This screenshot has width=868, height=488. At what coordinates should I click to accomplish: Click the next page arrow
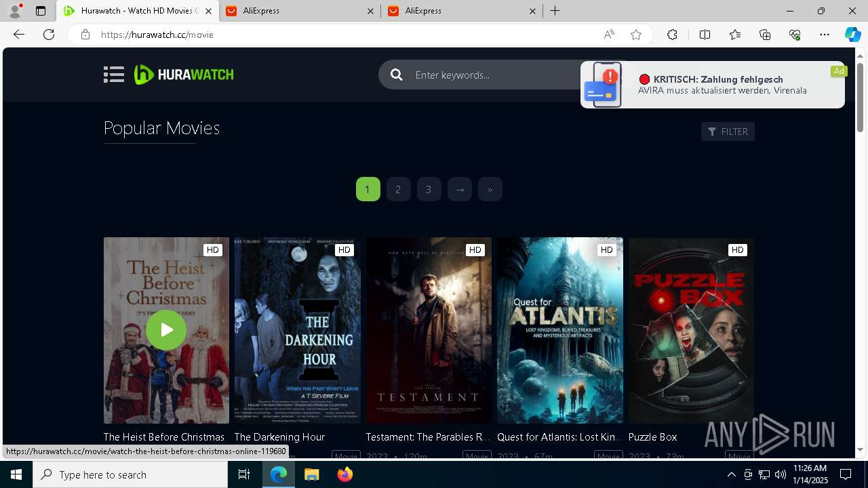pyautogui.click(x=459, y=189)
